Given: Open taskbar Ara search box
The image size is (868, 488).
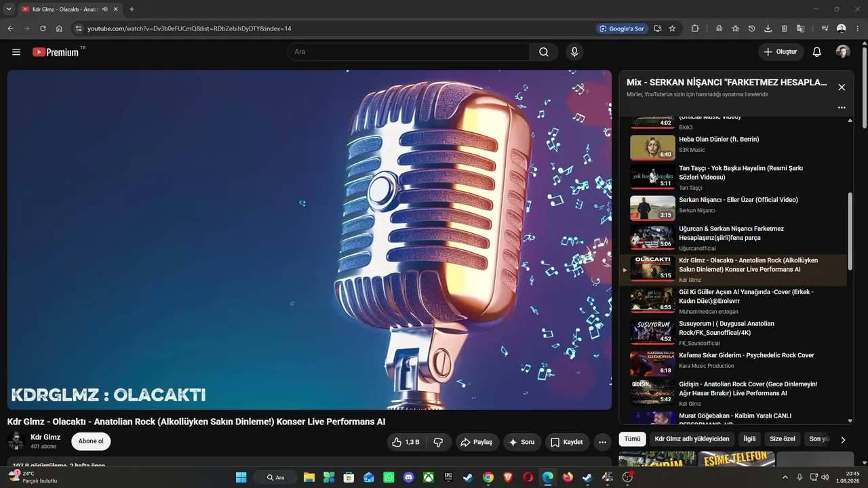Looking at the screenshot, I should click(x=275, y=477).
